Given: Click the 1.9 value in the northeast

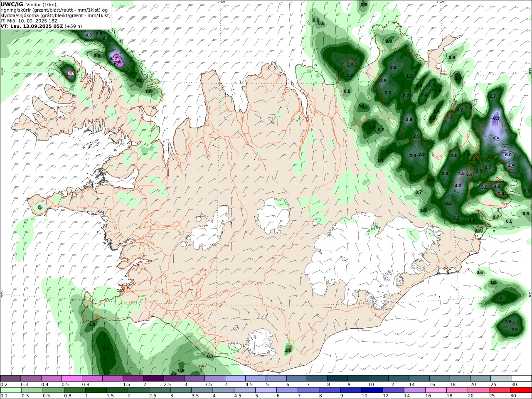Looking at the screenshot, I should (409, 76).
